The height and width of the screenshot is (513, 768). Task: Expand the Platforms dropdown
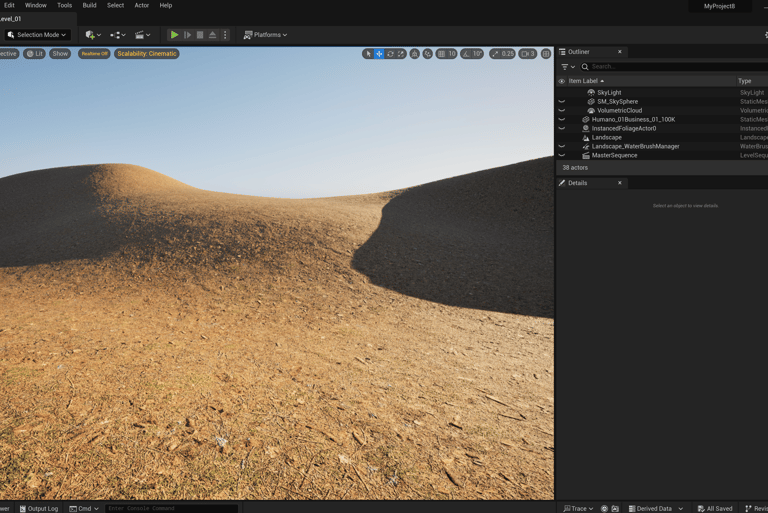click(x=265, y=35)
